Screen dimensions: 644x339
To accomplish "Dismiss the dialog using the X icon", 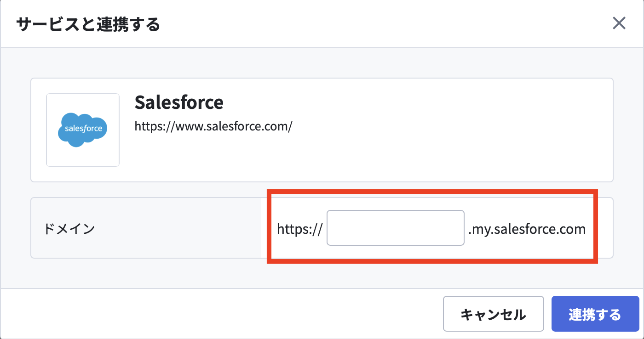I will [619, 23].
